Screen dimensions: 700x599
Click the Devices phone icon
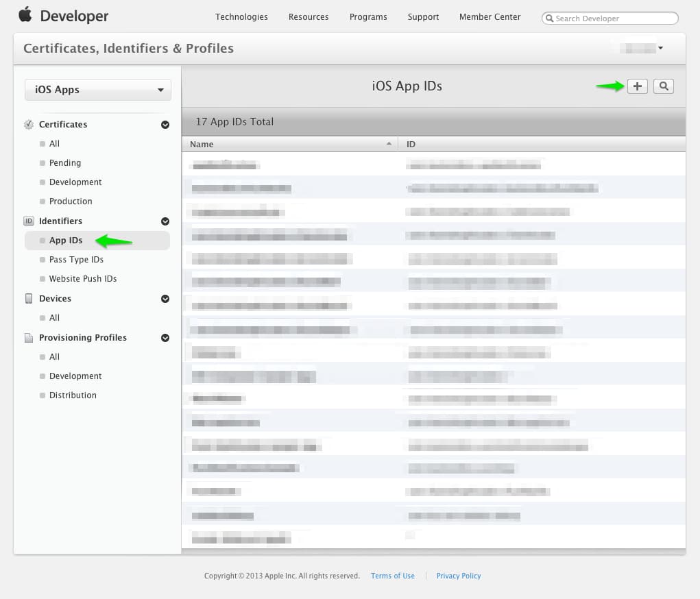[29, 299]
